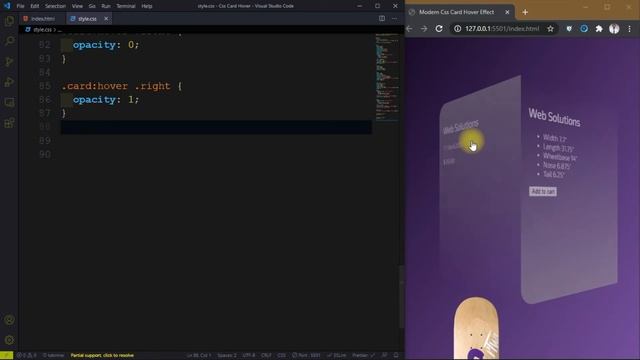The width and height of the screenshot is (640, 360).
Task: Click the blue circular extension icon in Chrome
Action: click(584, 29)
